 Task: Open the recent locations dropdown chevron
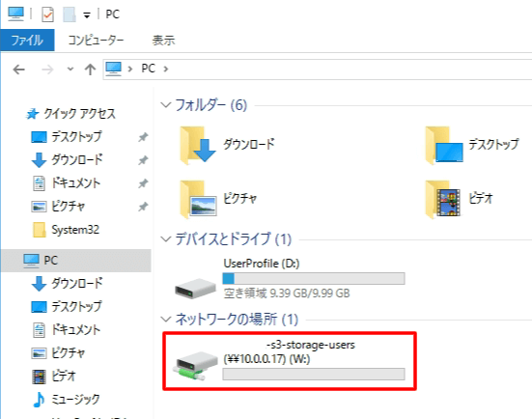[70, 70]
